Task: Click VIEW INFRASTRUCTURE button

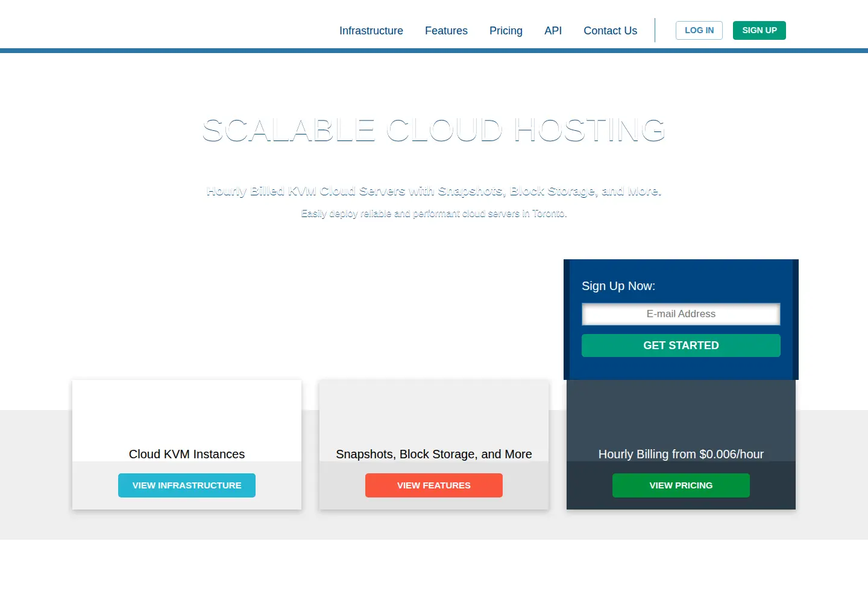Action: [187, 485]
